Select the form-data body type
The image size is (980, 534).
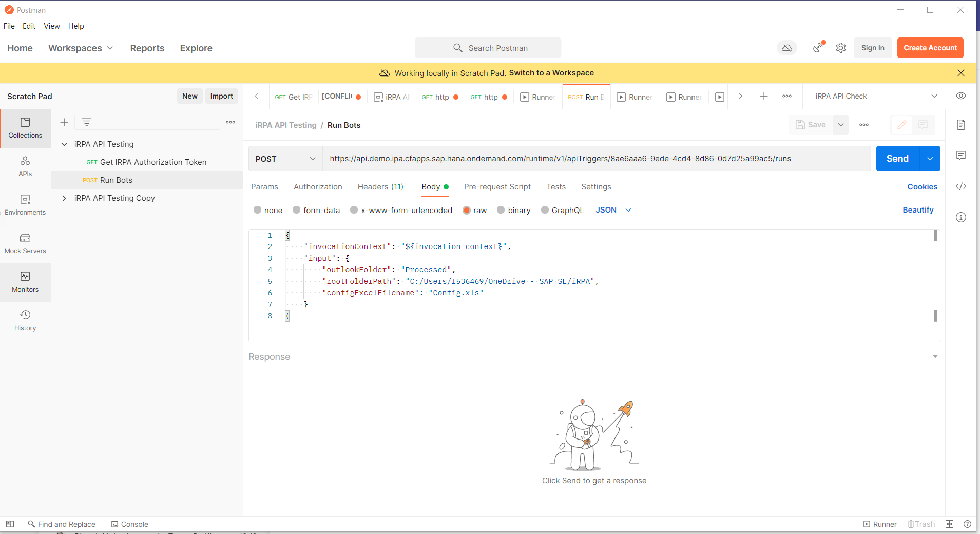(296, 210)
